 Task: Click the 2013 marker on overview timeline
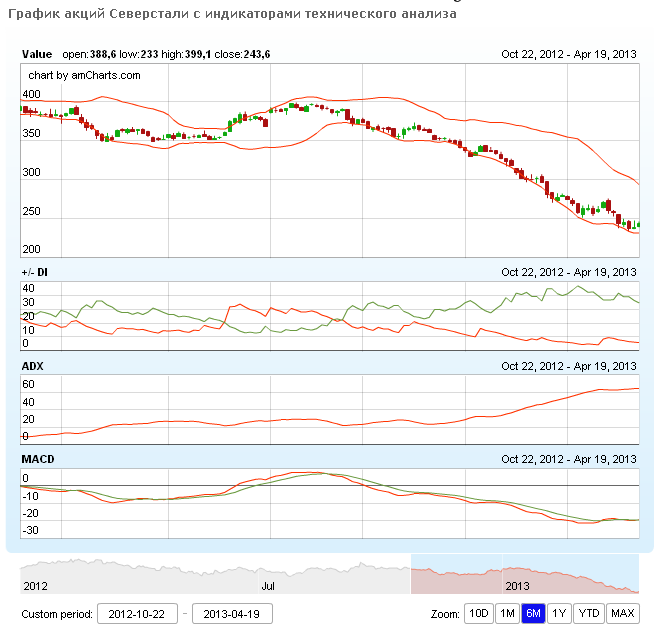pyautogui.click(x=517, y=586)
